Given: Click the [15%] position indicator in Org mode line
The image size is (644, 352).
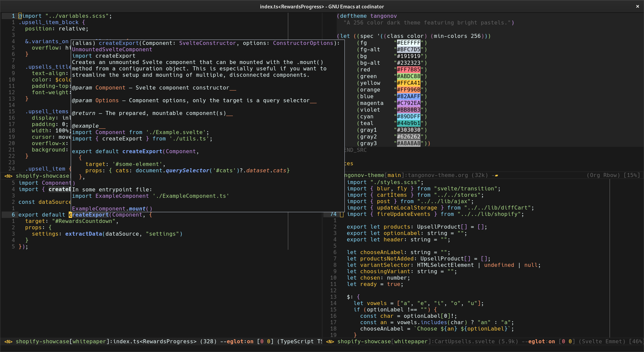Looking at the screenshot, I should [x=632, y=175].
